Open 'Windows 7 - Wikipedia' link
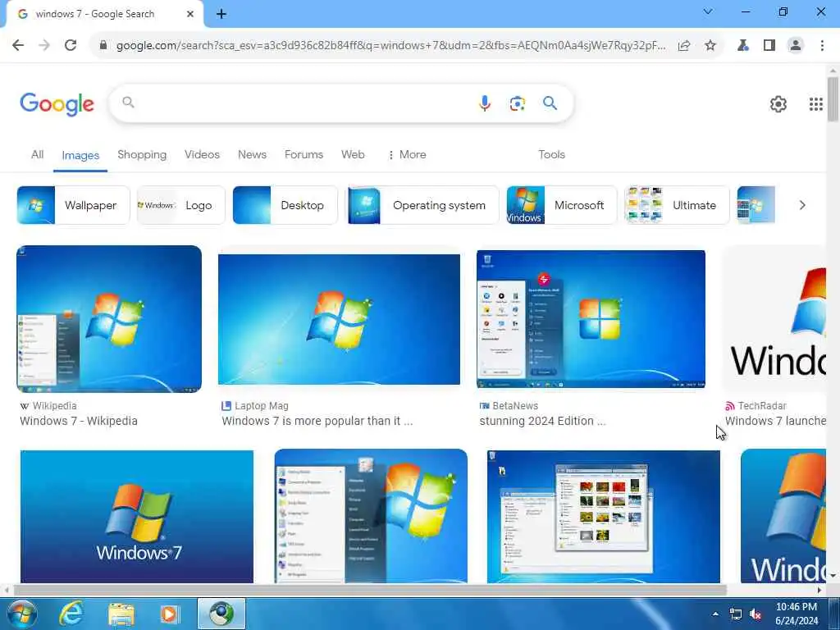840x630 pixels. 79,421
